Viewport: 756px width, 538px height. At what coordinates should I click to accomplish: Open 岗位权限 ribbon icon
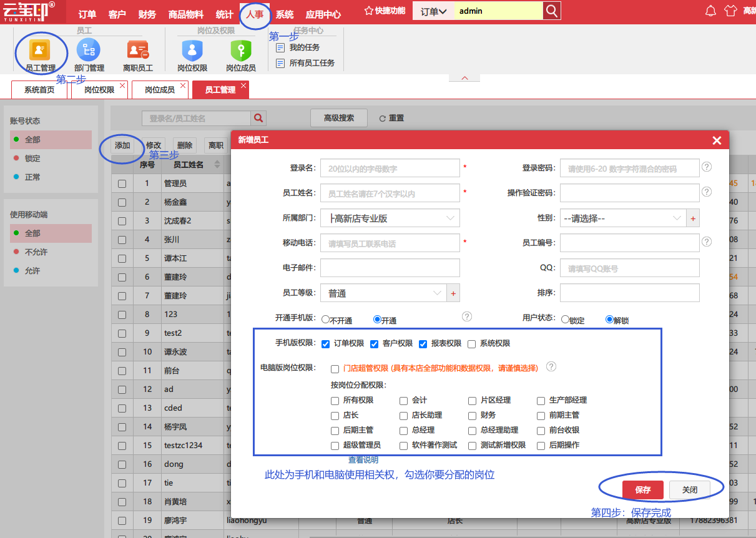192,49
